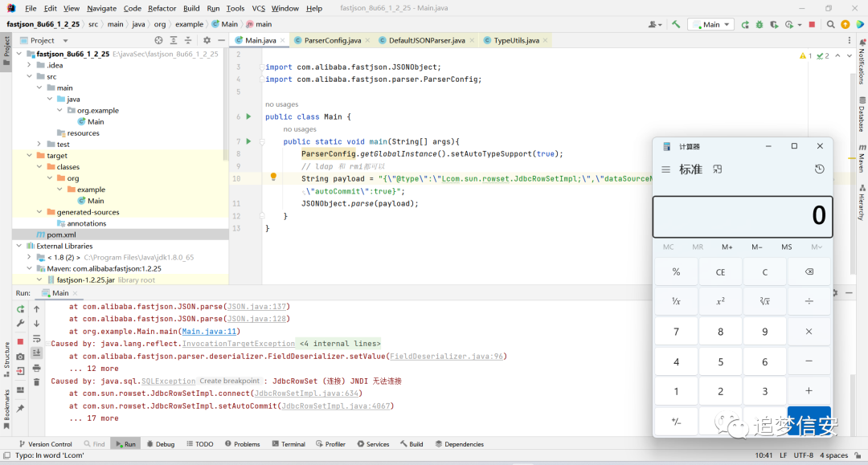Click the 4 spaces indent setting

click(833, 455)
